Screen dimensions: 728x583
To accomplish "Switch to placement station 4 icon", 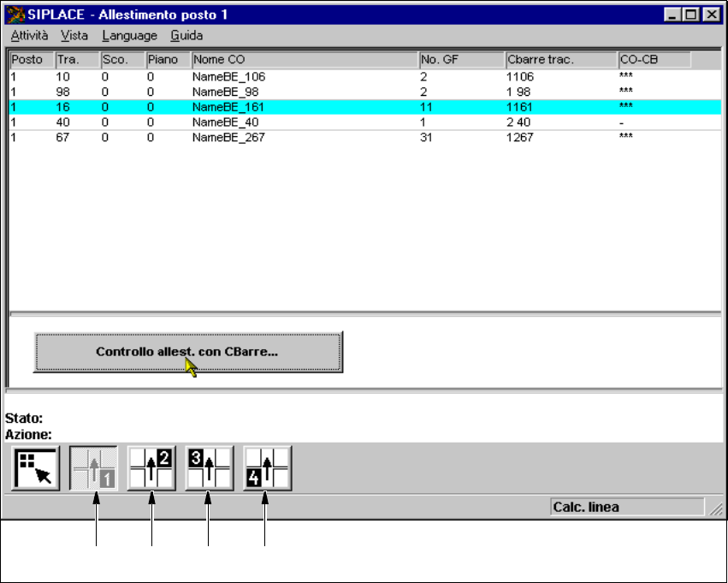I will [x=268, y=468].
